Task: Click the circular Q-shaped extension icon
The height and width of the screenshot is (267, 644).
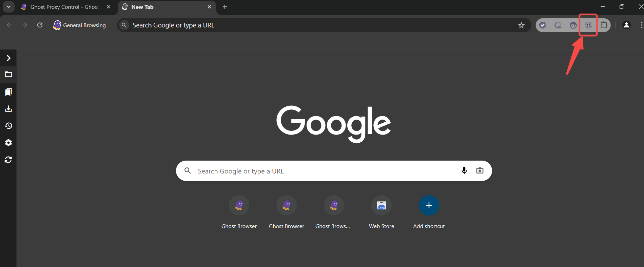Action: tap(558, 25)
